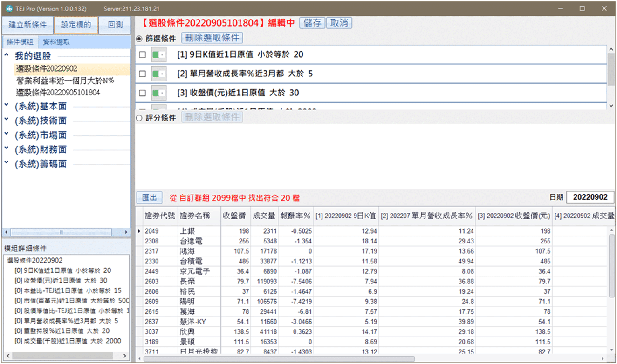Click the 回測 backtest button
This screenshot has height=364, width=617.
click(x=115, y=25)
